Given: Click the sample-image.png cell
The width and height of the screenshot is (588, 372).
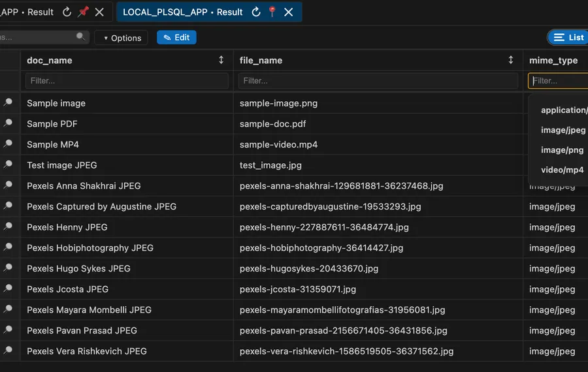Looking at the screenshot, I should point(378,103).
